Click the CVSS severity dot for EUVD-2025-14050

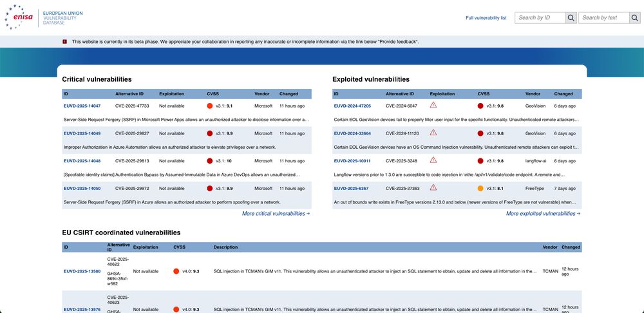[x=209, y=189]
